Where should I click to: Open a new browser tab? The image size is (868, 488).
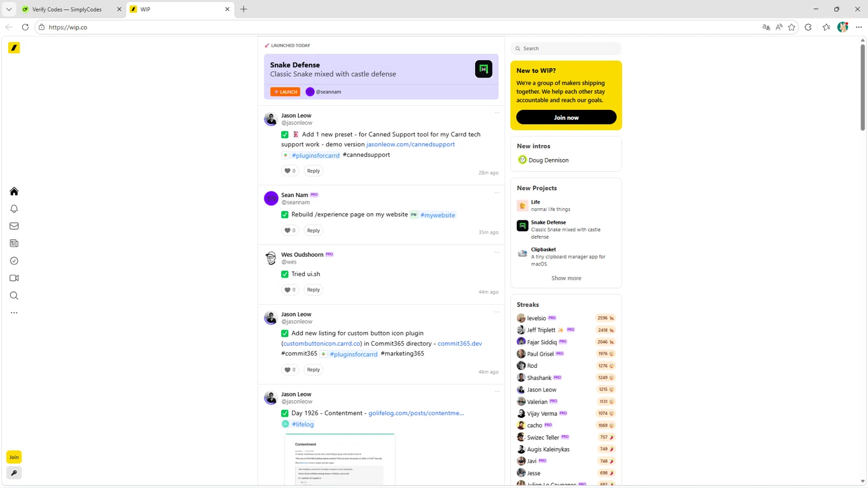244,9
